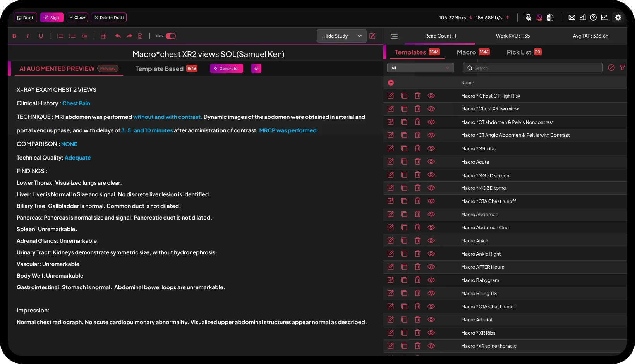Preview Macro * Chest CT High Risk template
This screenshot has height=364, width=635.
[x=431, y=96]
